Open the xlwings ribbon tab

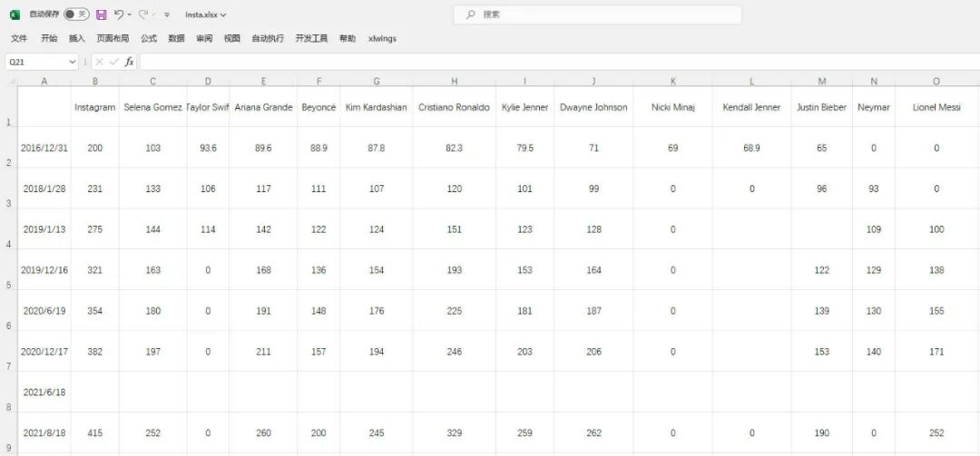(x=383, y=39)
